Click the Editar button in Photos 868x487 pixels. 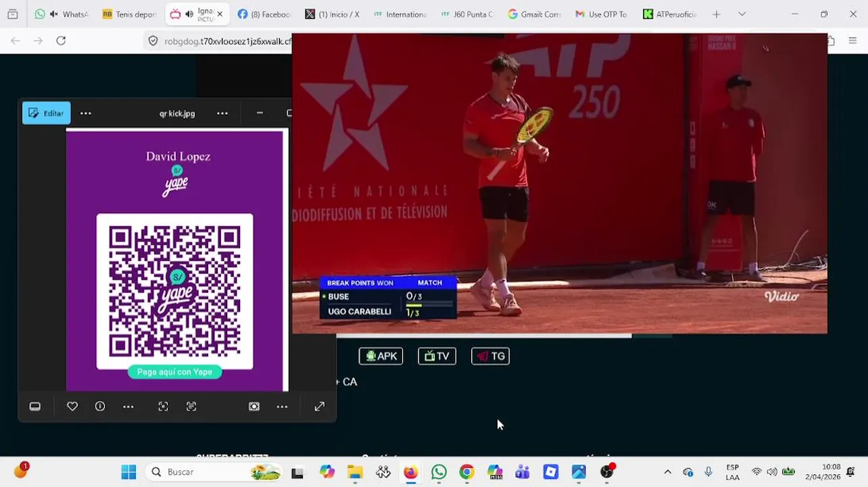pyautogui.click(x=46, y=113)
